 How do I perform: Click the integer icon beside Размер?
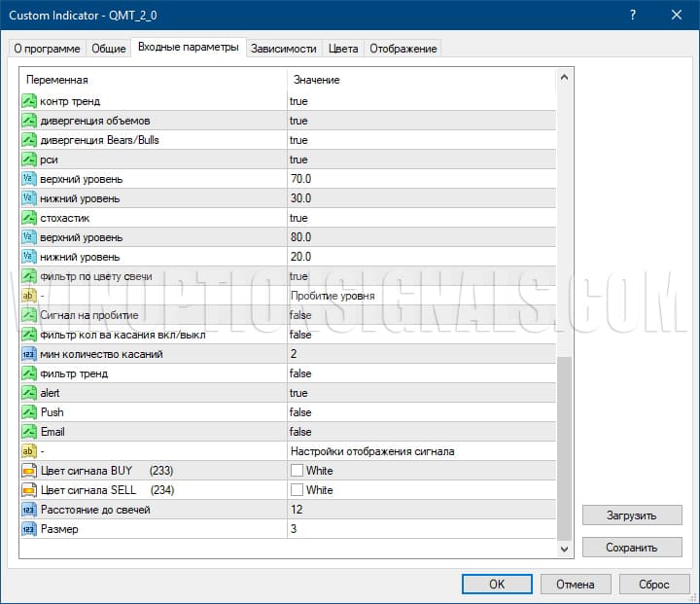tap(29, 529)
